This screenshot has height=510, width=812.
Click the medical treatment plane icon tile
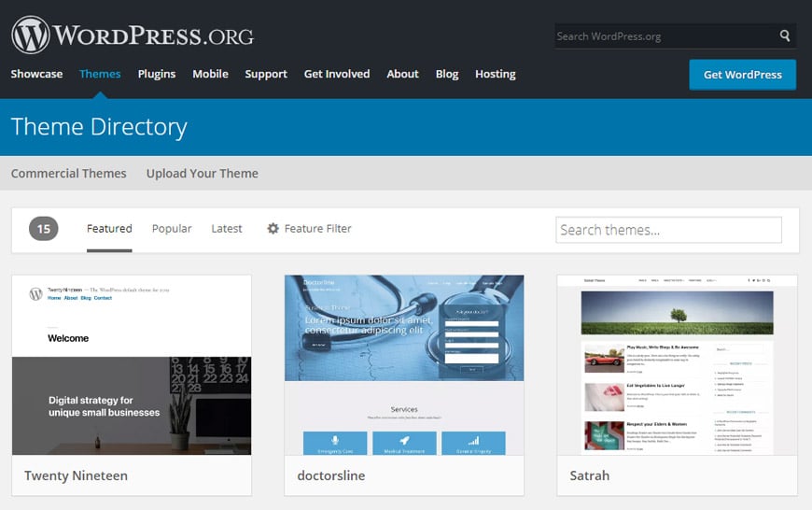pyautogui.click(x=404, y=443)
